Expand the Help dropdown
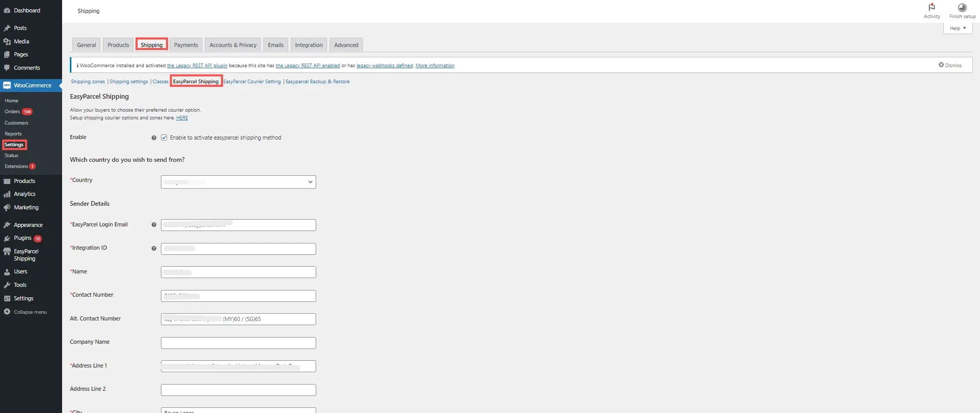Image resolution: width=980 pixels, height=413 pixels. 958,28
